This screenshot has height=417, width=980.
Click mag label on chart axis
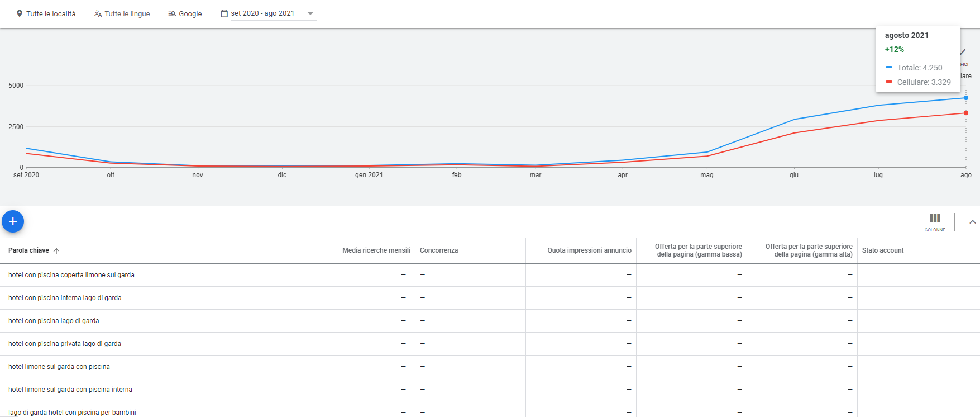707,175
